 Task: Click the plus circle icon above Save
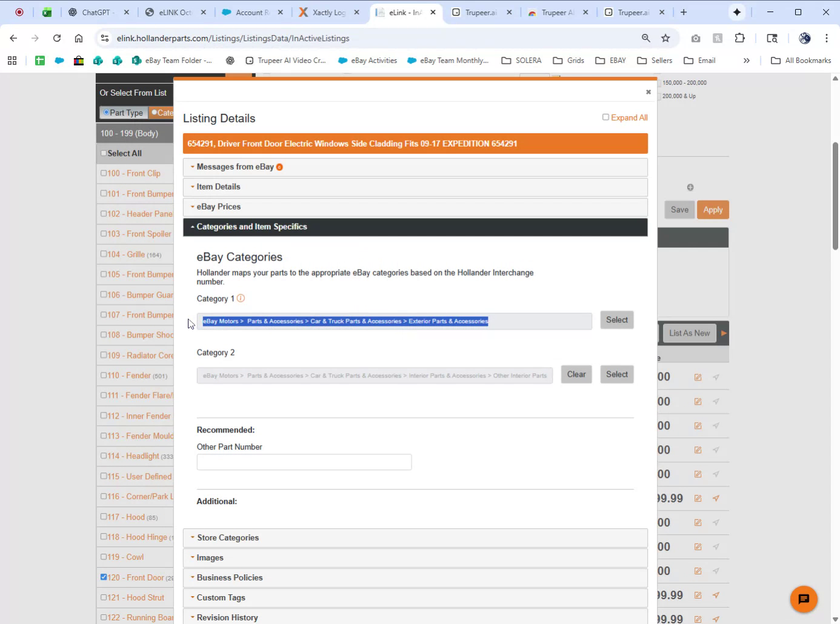coord(690,187)
